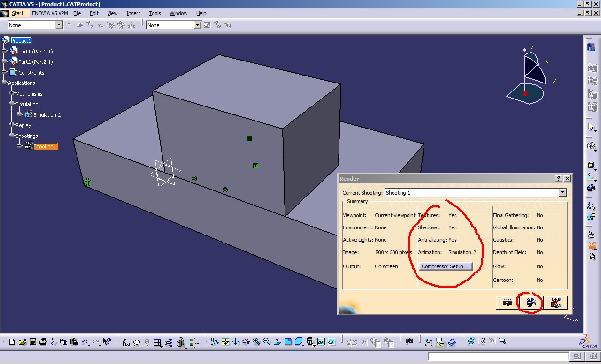Screen dimensions: 601x364
Task: Click the Zoom In magnifier icon
Action: point(256,342)
